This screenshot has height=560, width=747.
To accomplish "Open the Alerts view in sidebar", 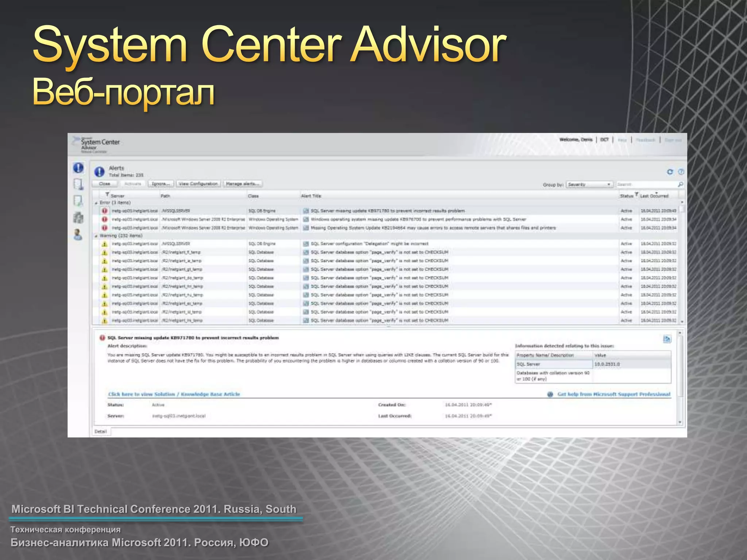I will pyautogui.click(x=78, y=168).
